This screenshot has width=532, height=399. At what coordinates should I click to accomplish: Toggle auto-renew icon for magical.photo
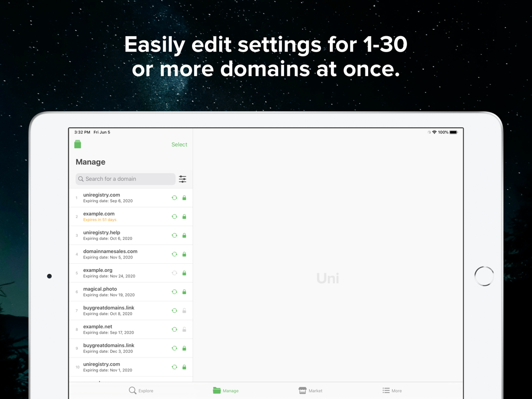[174, 292]
